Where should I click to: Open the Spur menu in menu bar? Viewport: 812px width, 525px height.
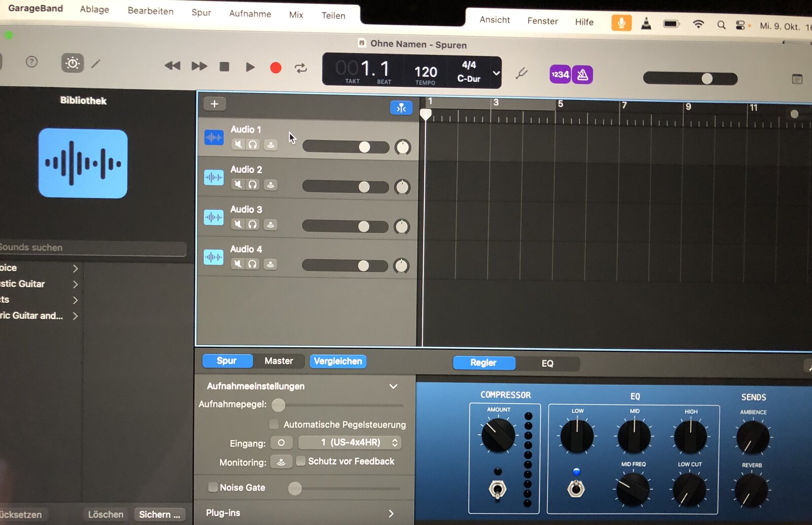pyautogui.click(x=201, y=12)
